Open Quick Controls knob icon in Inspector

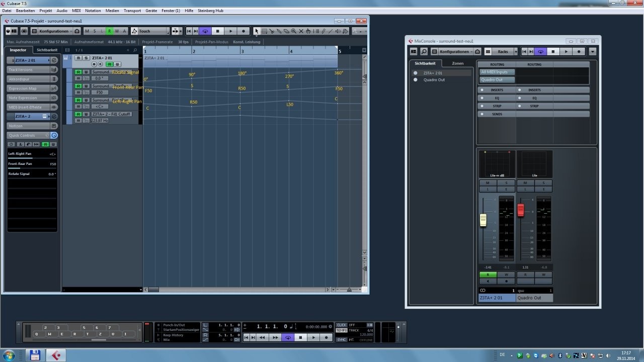pyautogui.click(x=54, y=135)
